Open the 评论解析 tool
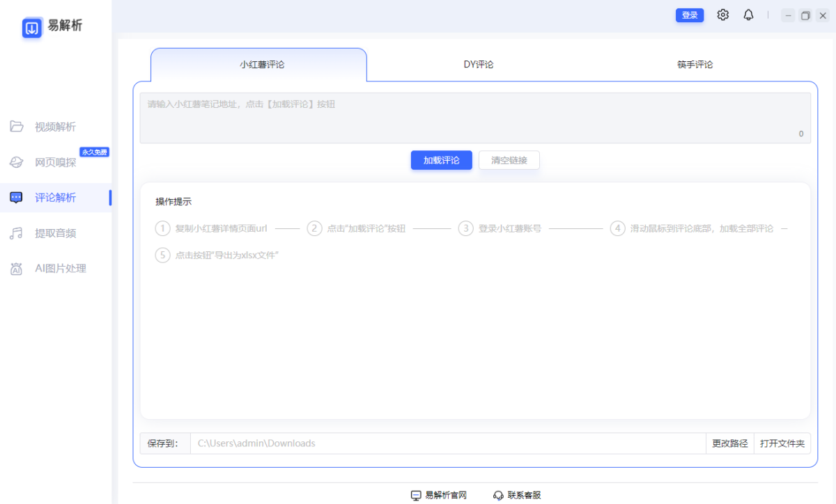Image resolution: width=836 pixels, height=504 pixels. [56, 197]
